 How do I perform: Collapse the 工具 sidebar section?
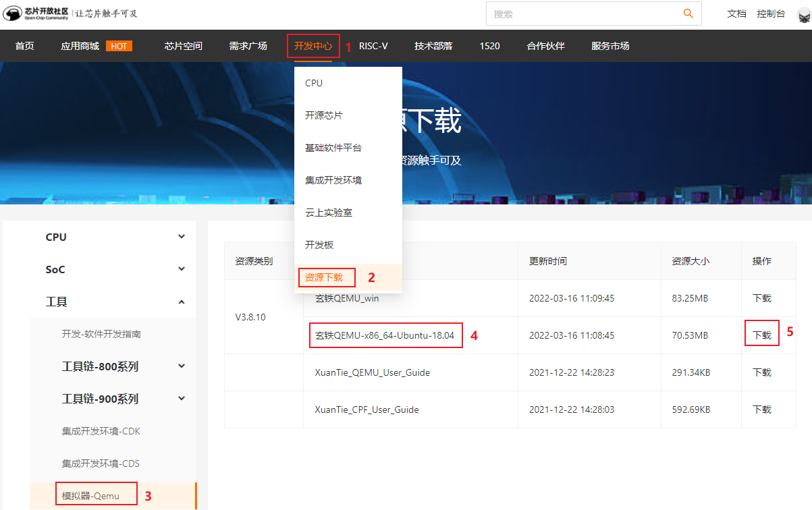[181, 302]
